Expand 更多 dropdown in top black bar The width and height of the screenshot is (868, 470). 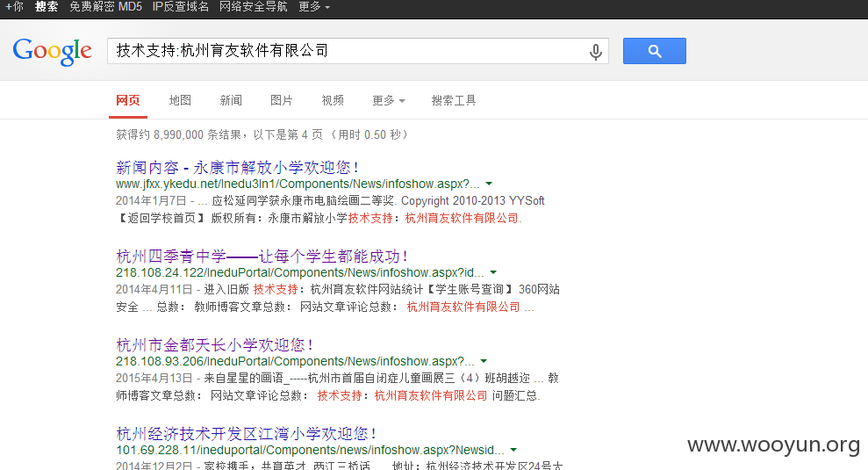pos(314,7)
